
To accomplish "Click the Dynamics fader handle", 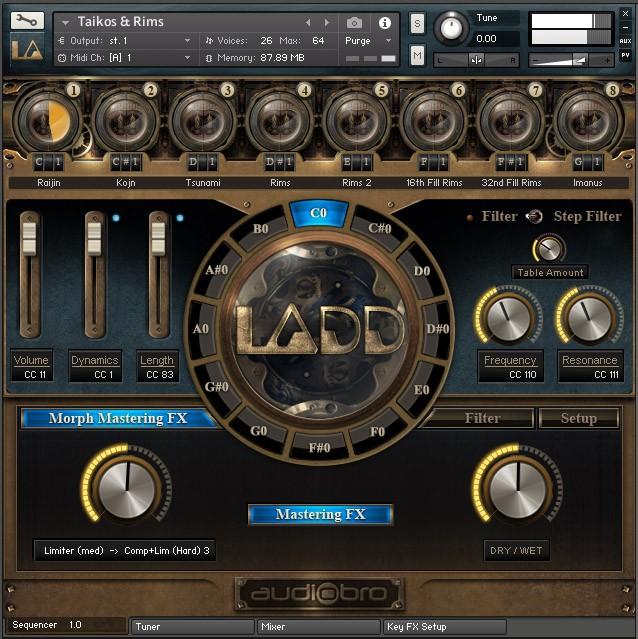I will pos(94,238).
